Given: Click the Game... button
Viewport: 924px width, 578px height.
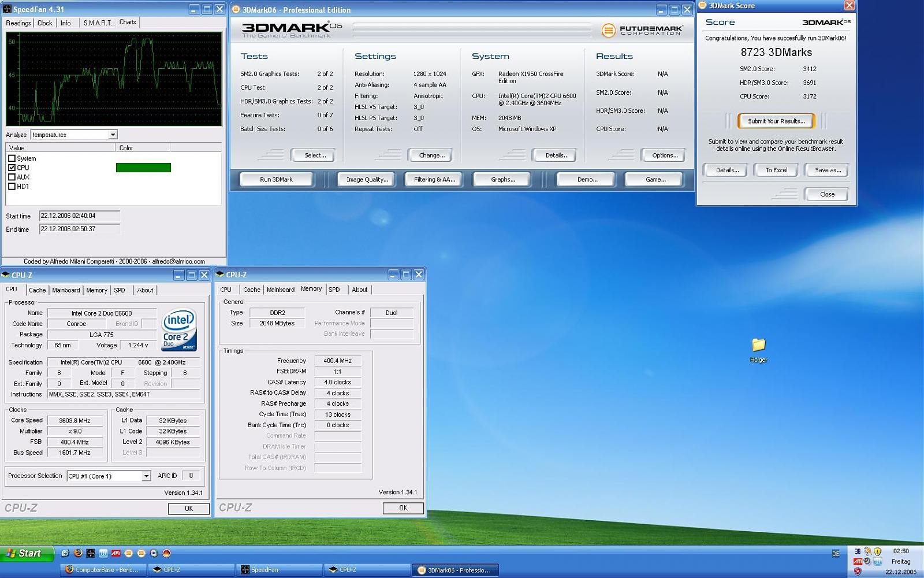Looking at the screenshot, I should coord(655,180).
